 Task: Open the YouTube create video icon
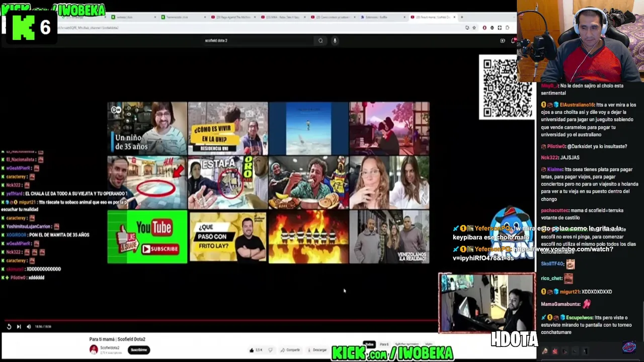point(502,41)
